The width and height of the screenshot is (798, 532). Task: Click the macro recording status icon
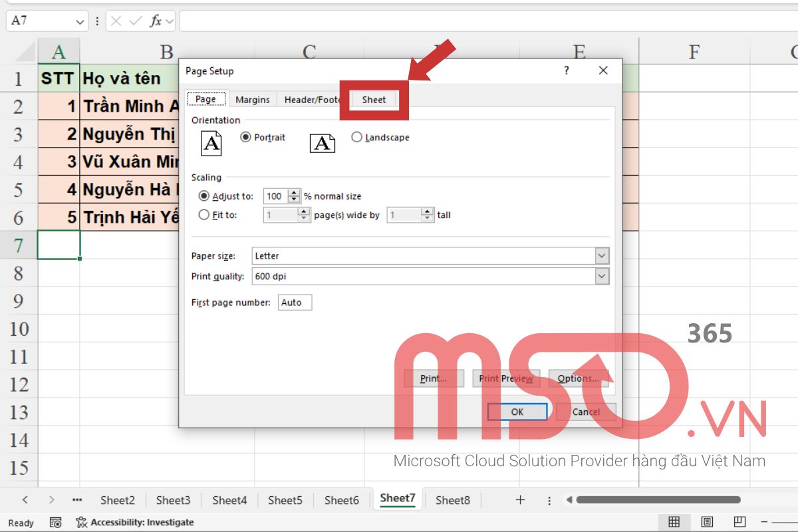coord(56,523)
